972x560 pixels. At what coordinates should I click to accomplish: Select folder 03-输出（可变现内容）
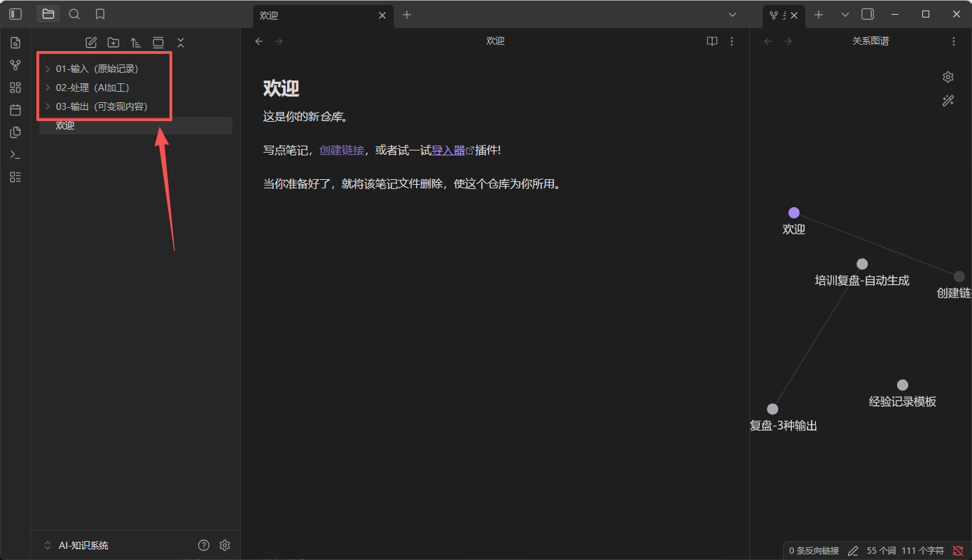[x=136, y=106]
